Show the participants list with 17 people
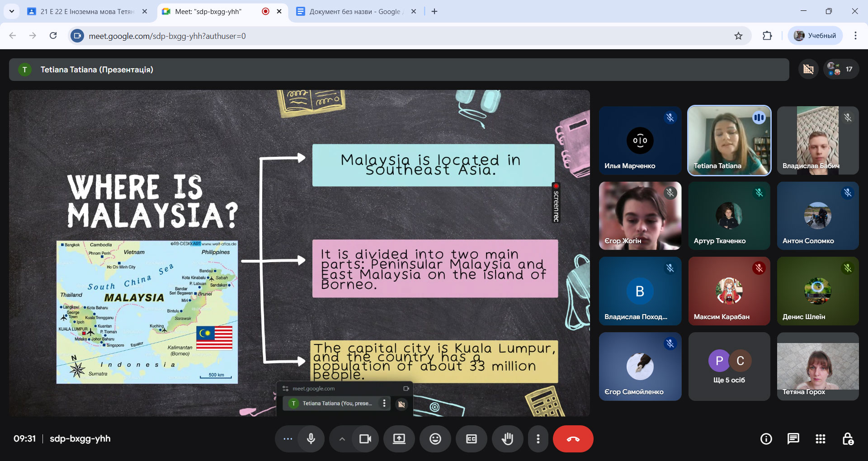The width and height of the screenshot is (868, 461). pyautogui.click(x=840, y=69)
